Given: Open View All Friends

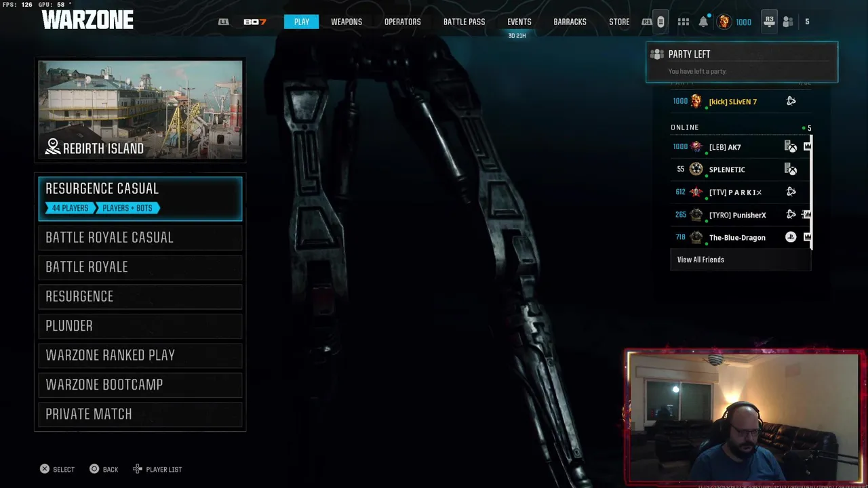Looking at the screenshot, I should pyautogui.click(x=741, y=260).
